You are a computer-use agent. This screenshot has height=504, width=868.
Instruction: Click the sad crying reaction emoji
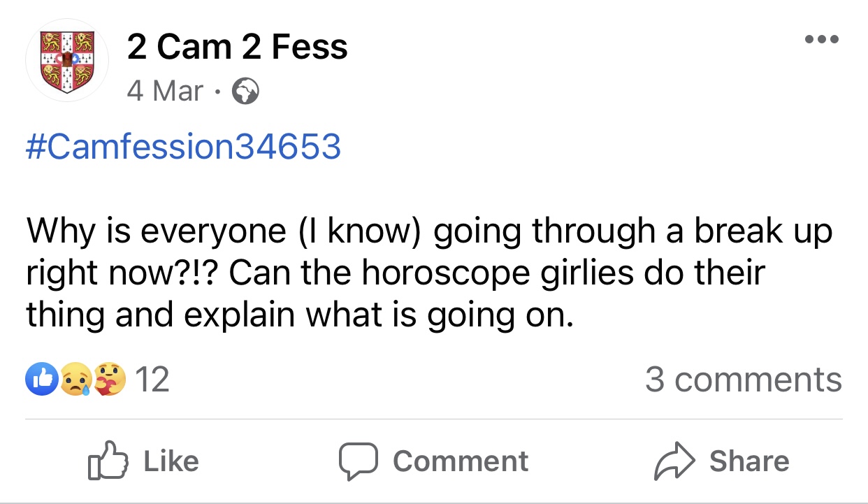[75, 380]
